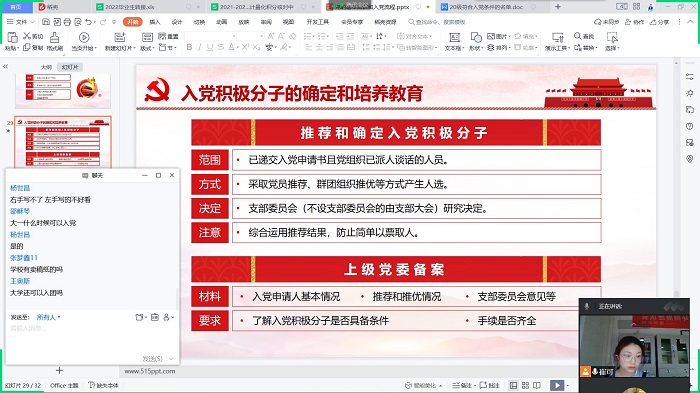Switch to the 2022毕业生转接.xls document tab
Viewport: 700px width, 393px height.
(x=129, y=7)
